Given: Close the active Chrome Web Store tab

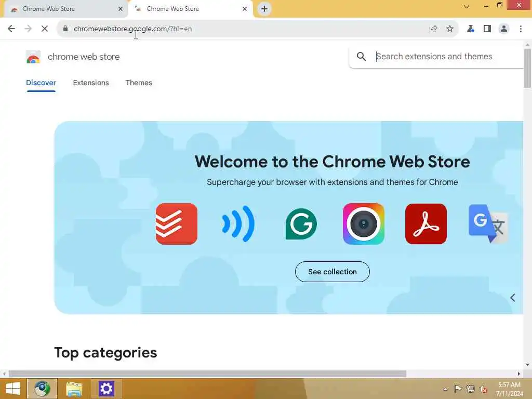Looking at the screenshot, I should coord(245,9).
